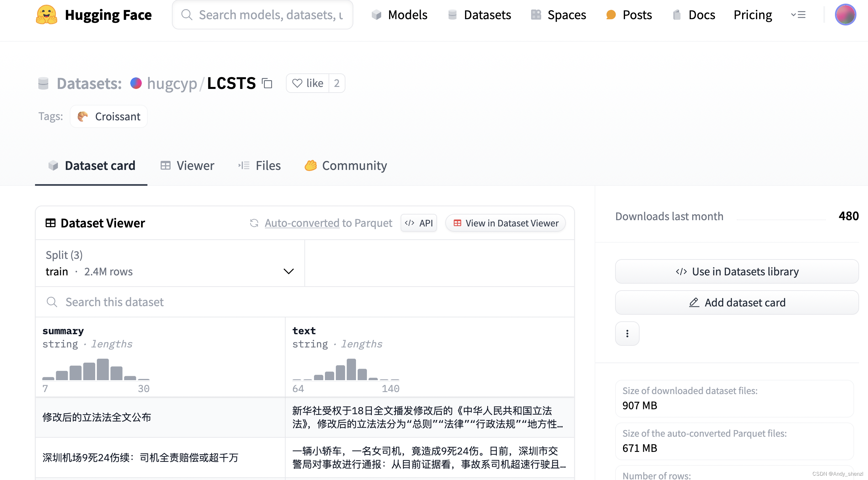868x480 pixels.
Task: Expand the more navigation options menu
Action: [798, 15]
